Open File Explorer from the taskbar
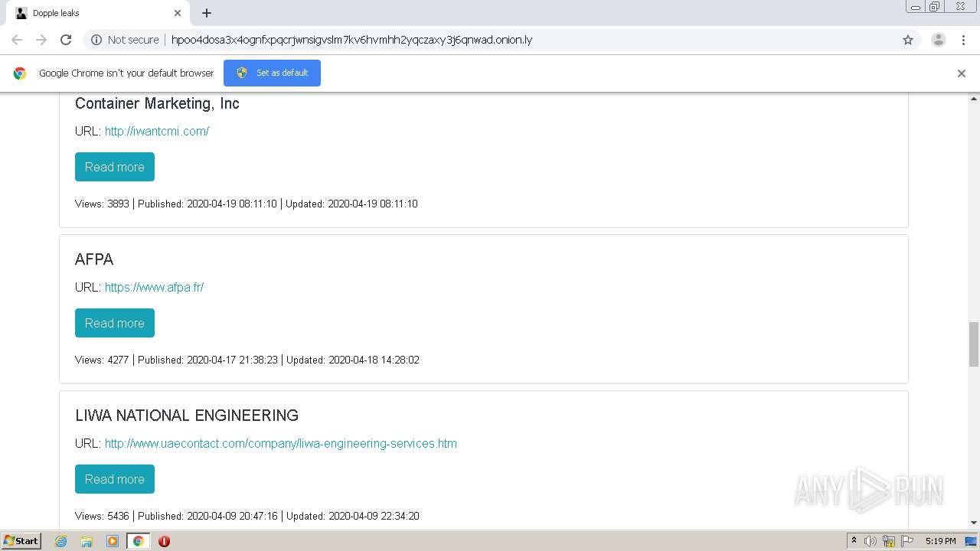The image size is (980, 551). 87,541
